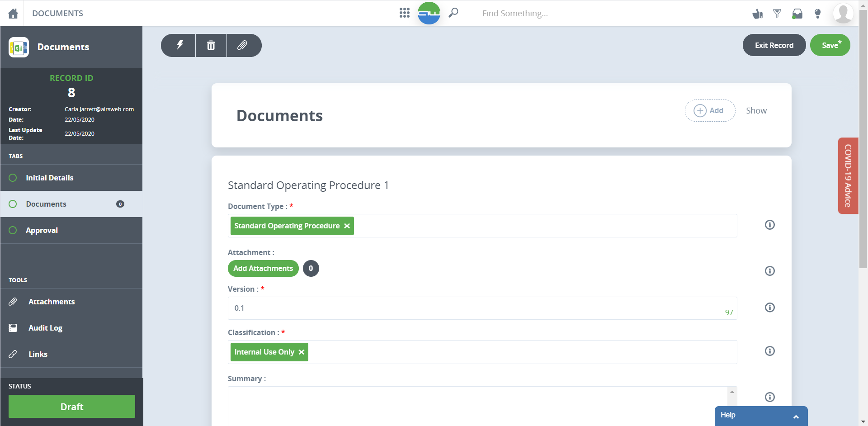This screenshot has height=426, width=868.
Task: Click the Initial Details tab status circle
Action: click(x=13, y=178)
